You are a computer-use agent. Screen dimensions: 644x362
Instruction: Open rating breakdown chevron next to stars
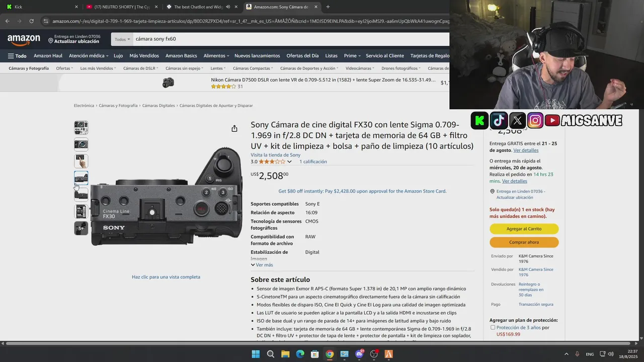[289, 162]
